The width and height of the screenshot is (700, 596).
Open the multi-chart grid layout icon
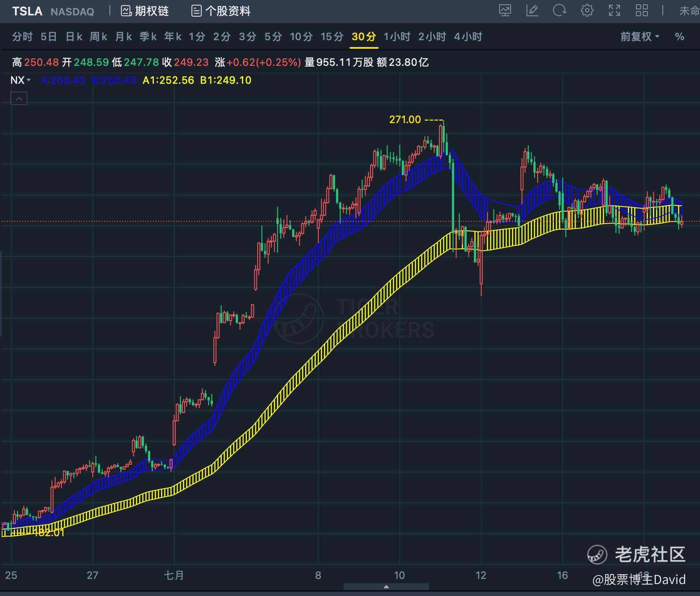[642, 11]
